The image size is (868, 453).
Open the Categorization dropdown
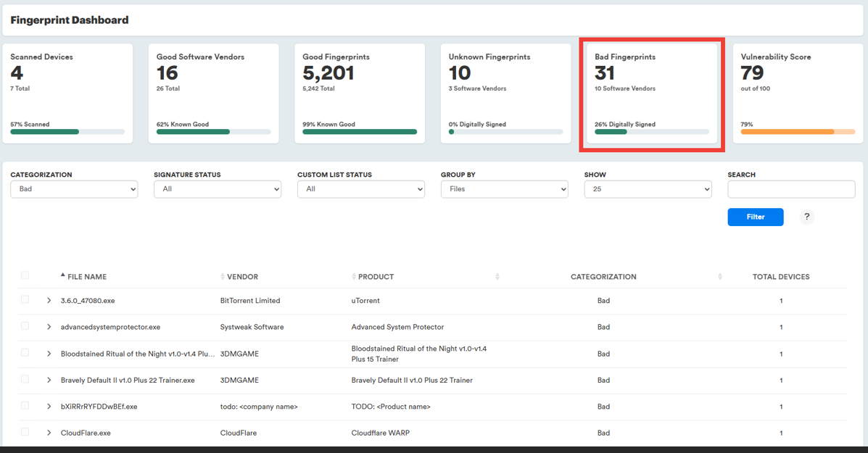coord(74,189)
